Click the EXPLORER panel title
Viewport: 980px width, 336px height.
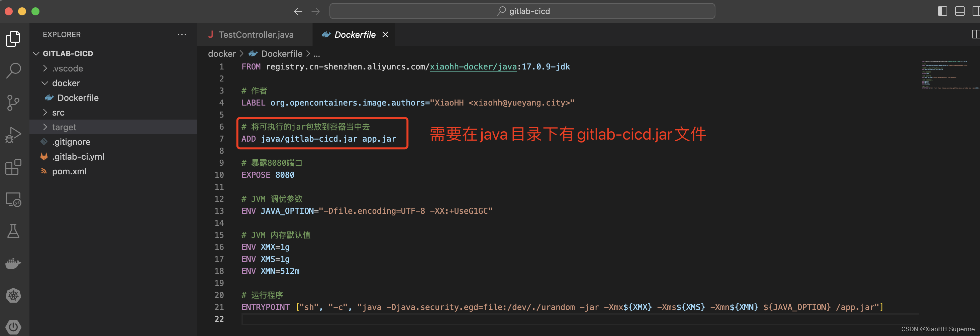pyautogui.click(x=62, y=35)
